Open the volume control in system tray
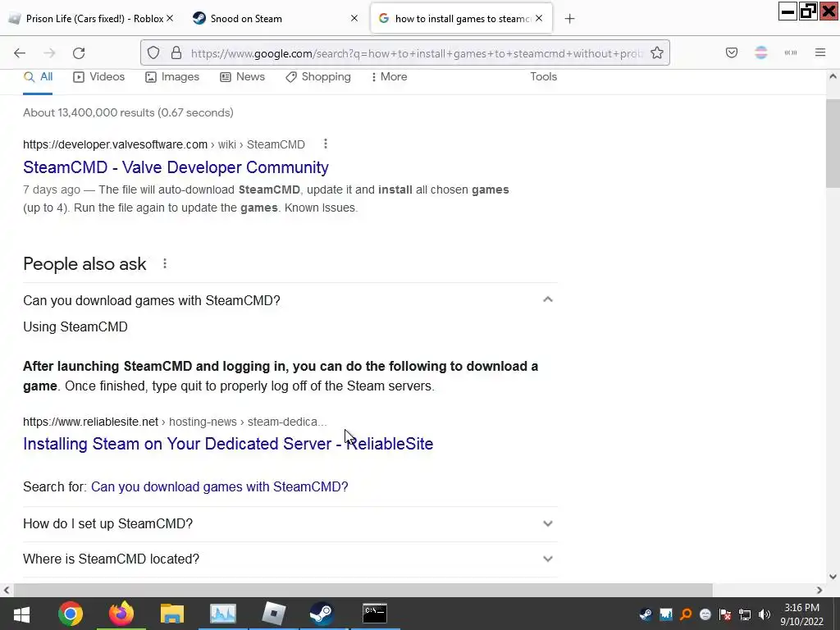840x630 pixels. (x=765, y=614)
